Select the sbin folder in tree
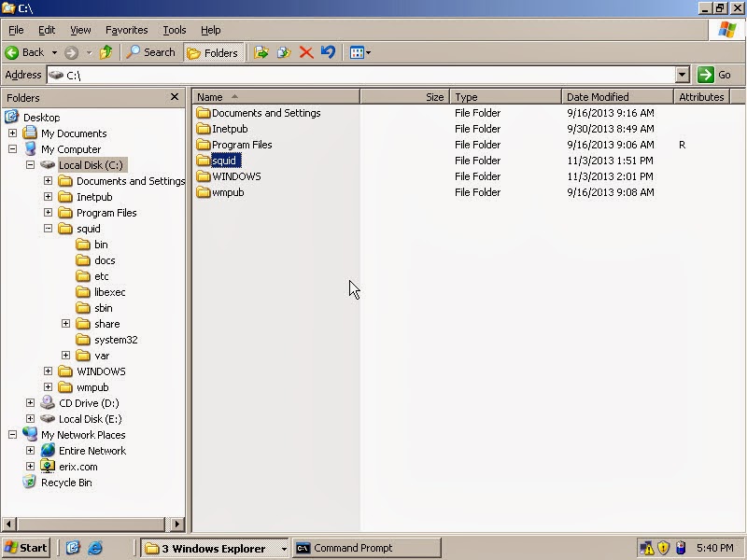The width and height of the screenshot is (747, 560). [x=103, y=308]
